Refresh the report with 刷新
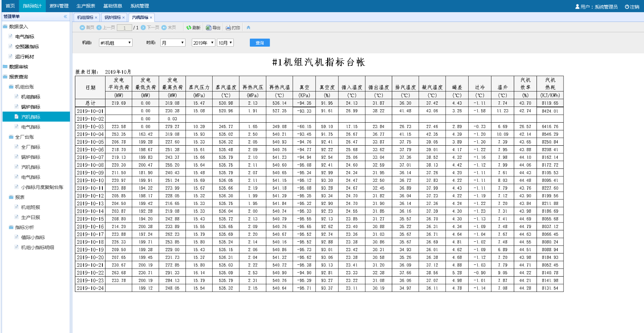Screen dimensions: 644x333 pyautogui.click(x=193, y=27)
